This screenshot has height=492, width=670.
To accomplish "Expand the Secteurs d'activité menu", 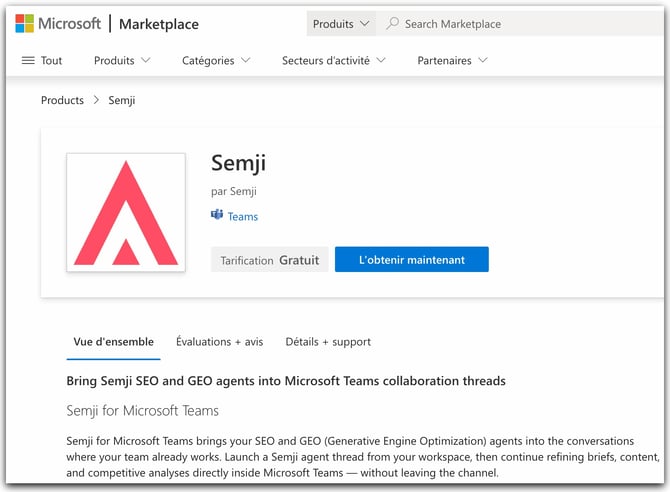I will [333, 60].
